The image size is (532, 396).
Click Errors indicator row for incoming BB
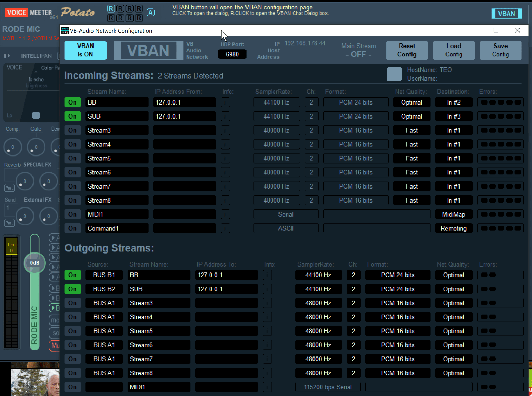point(500,102)
